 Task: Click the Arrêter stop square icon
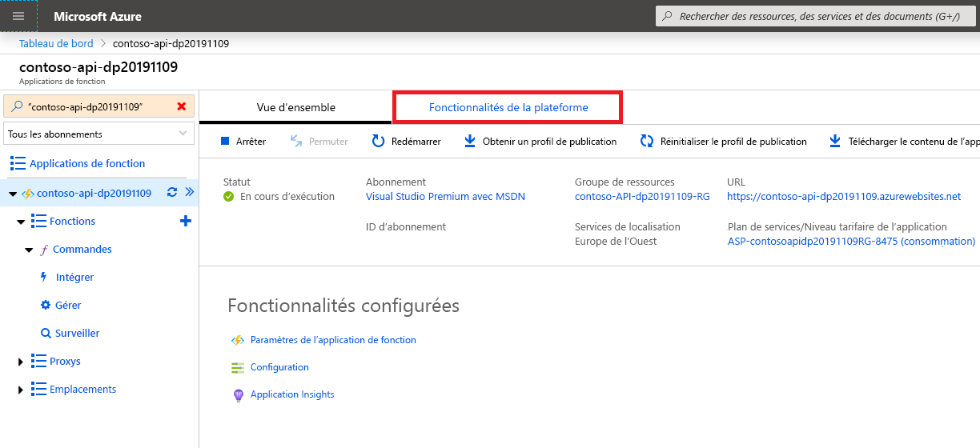[x=225, y=142]
